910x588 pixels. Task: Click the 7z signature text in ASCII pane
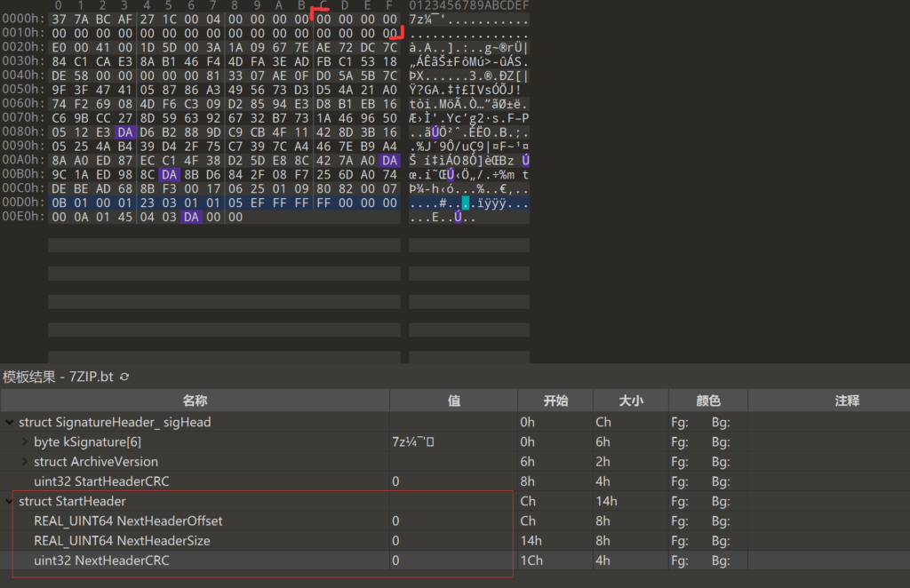point(418,20)
